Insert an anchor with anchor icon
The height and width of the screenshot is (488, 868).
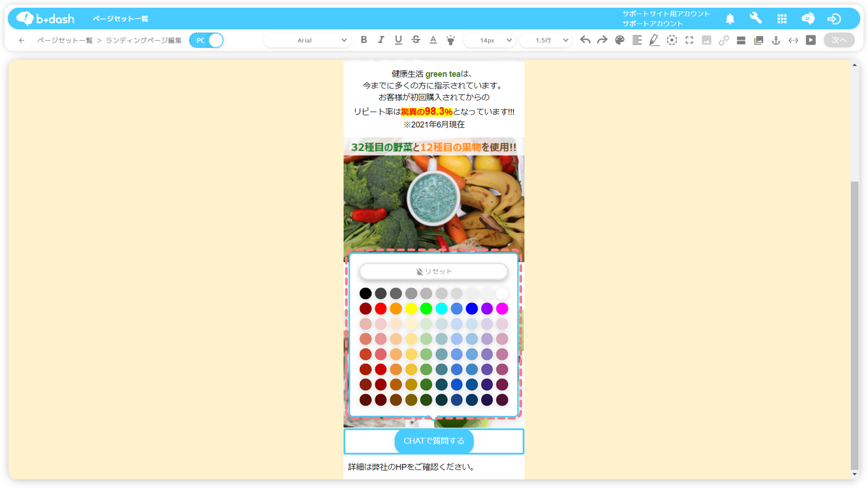point(776,40)
